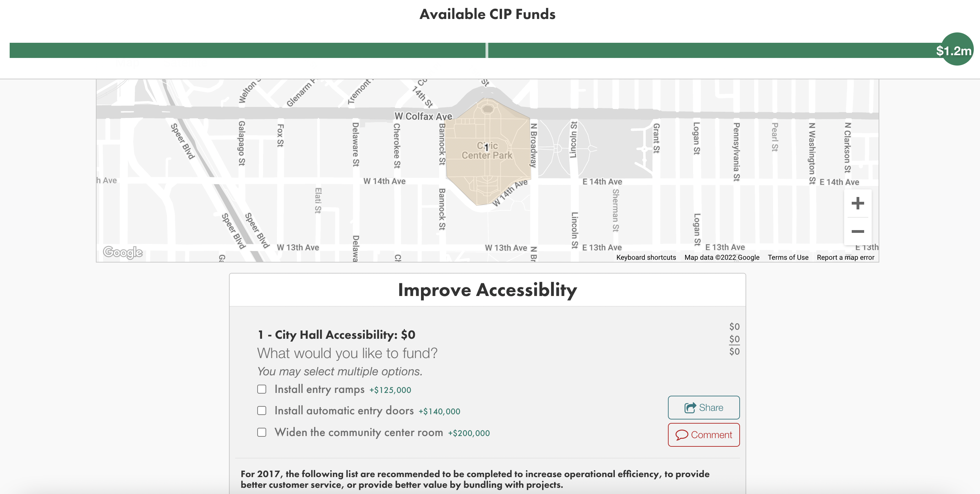Click the Map data ©2022 Google text

[722, 257]
